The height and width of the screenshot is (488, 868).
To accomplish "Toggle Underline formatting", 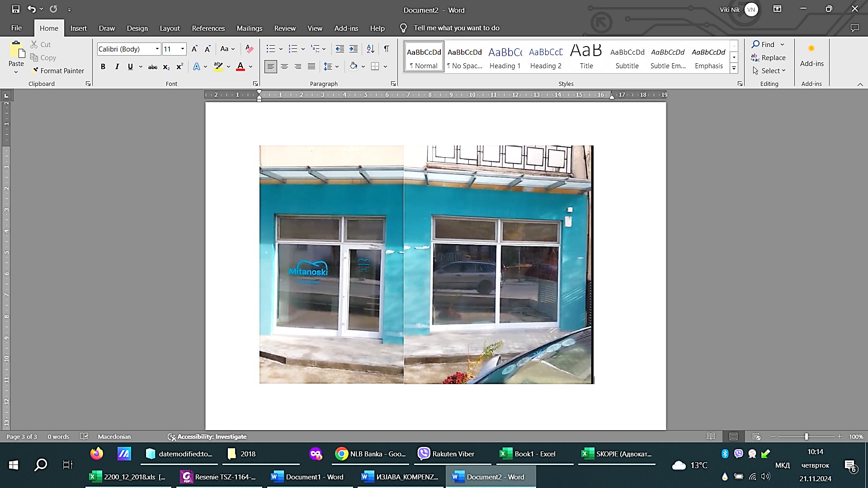I will tap(130, 67).
